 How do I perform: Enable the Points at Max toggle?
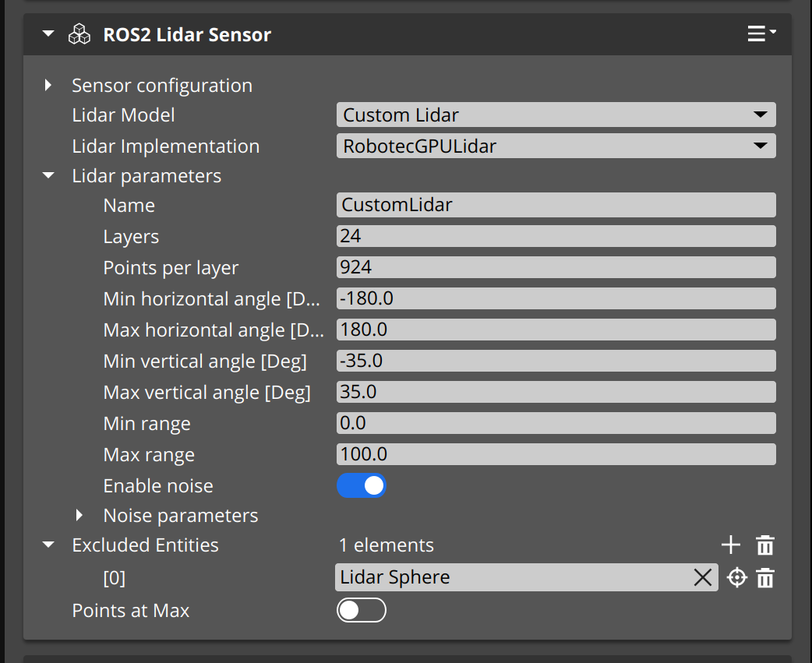pyautogui.click(x=362, y=610)
